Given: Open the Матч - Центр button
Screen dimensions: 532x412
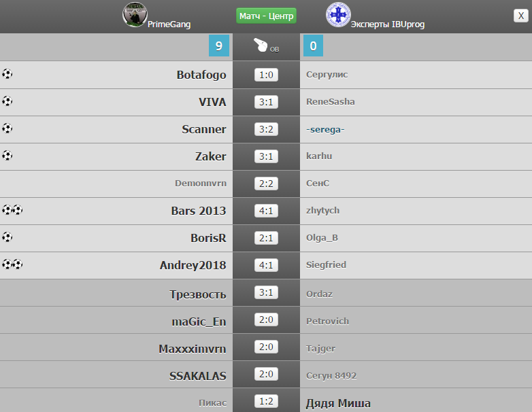Looking at the screenshot, I should click(266, 16).
